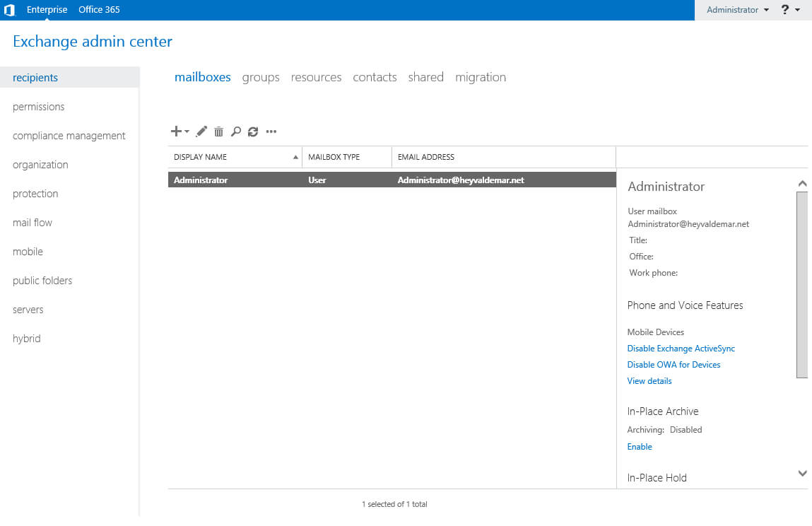Open protection section
The image size is (812, 526).
point(35,193)
